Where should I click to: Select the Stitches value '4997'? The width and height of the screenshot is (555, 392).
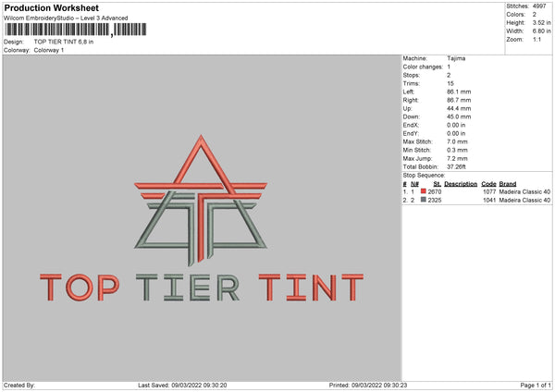tap(539, 6)
